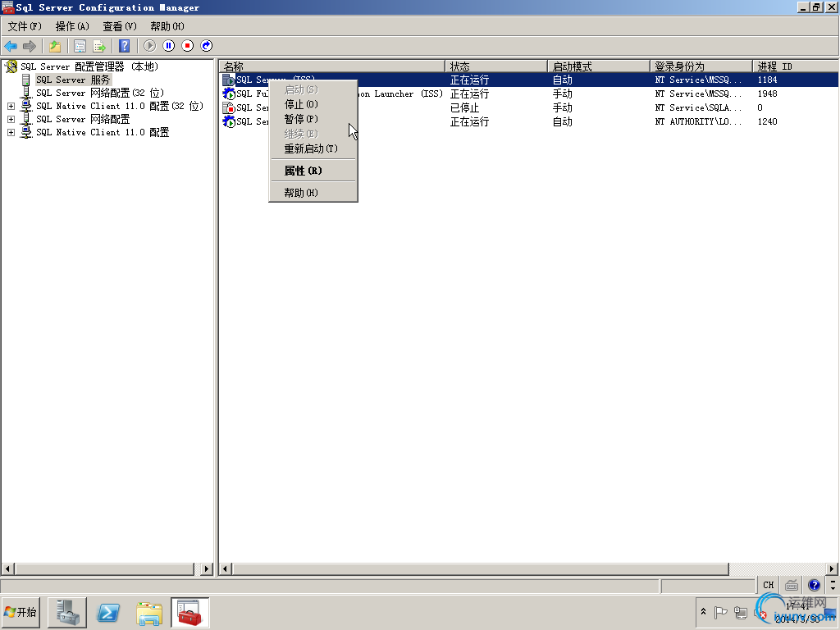
Task: Click the stopped SQL service row icon
Action: pyautogui.click(x=229, y=107)
